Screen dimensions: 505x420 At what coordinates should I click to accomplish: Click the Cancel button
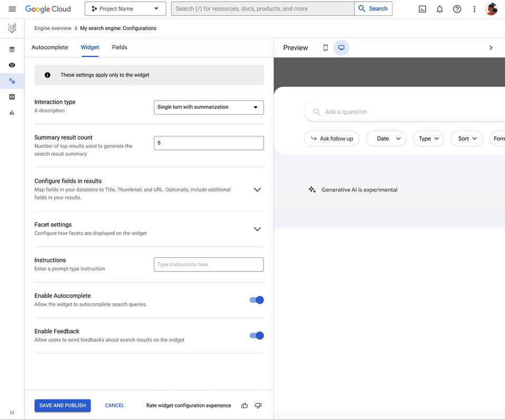(114, 406)
